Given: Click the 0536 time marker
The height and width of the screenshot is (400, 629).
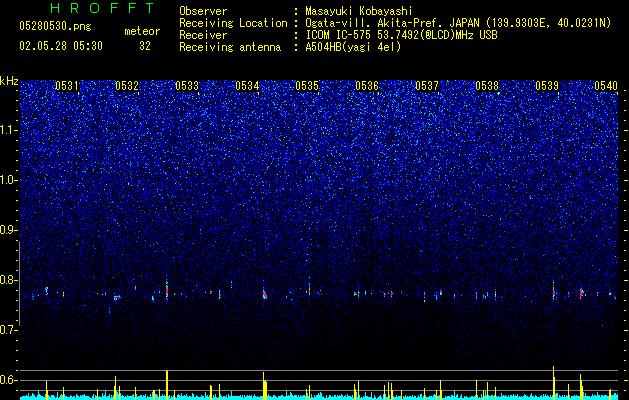Looking at the screenshot, I should [x=367, y=85].
